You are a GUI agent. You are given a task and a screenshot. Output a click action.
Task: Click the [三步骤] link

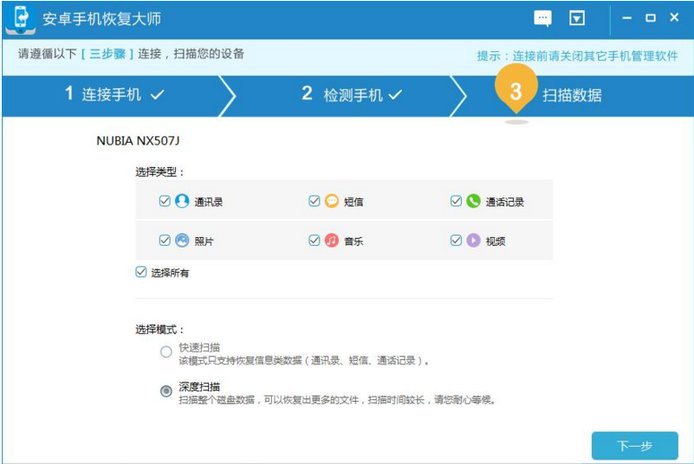(x=107, y=54)
